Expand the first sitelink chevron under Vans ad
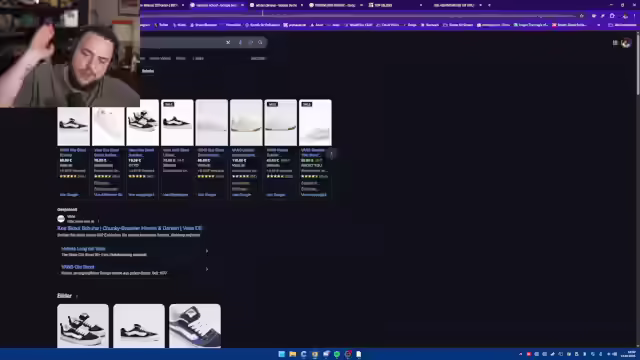 click(x=207, y=251)
